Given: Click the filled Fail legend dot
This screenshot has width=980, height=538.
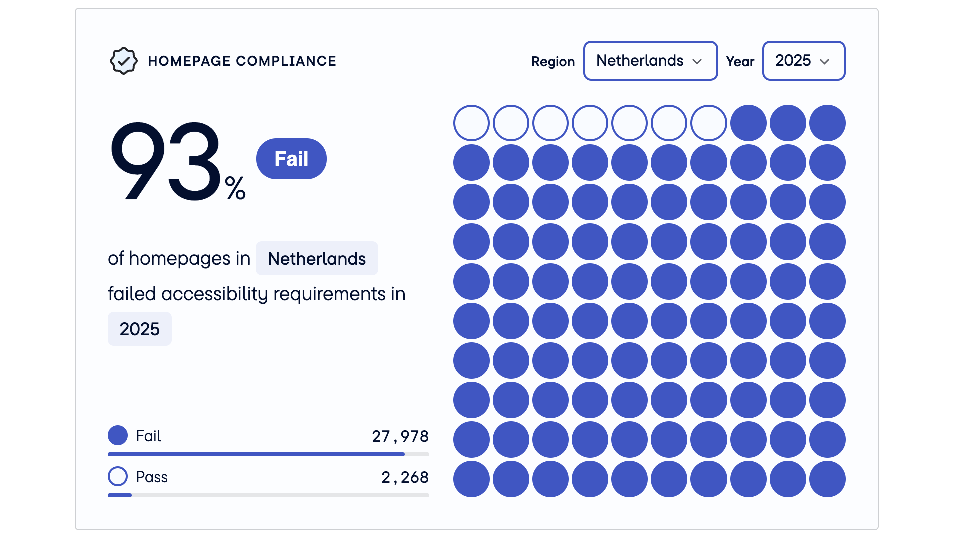Looking at the screenshot, I should tap(118, 435).
